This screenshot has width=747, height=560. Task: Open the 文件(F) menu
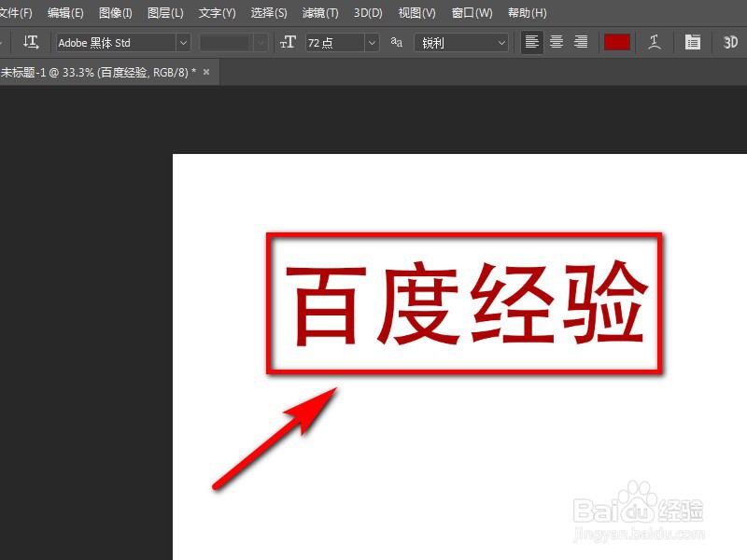[x=15, y=13]
